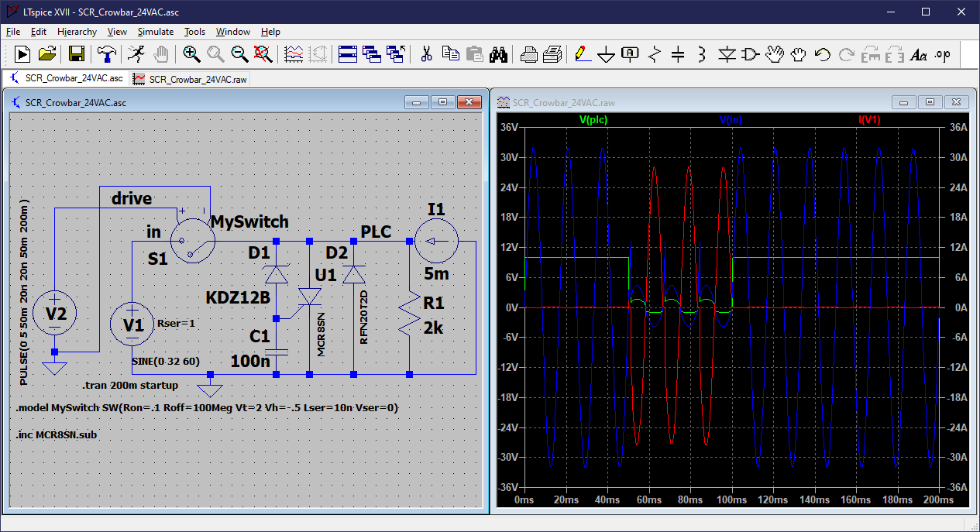Open the Component selection symbol browser

click(748, 54)
